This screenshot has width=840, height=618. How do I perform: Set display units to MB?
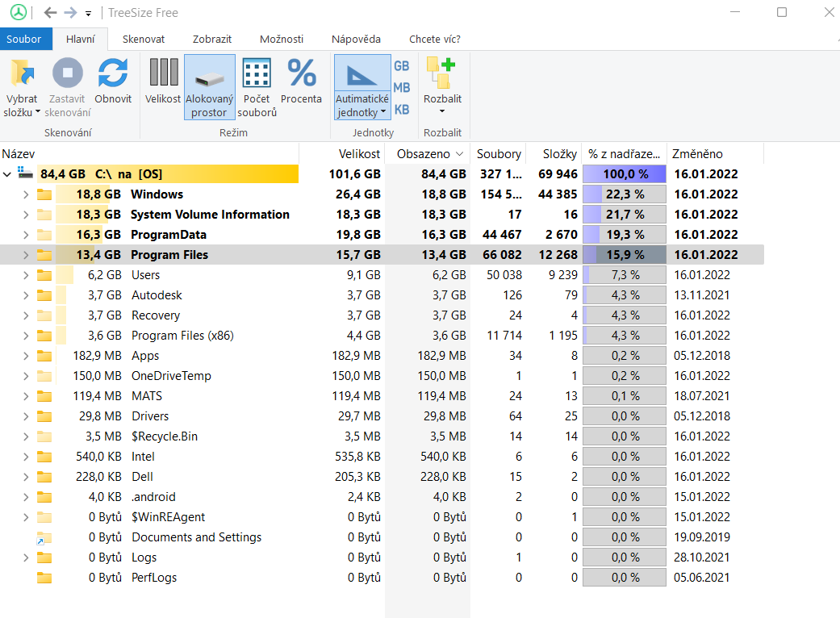pyautogui.click(x=402, y=88)
